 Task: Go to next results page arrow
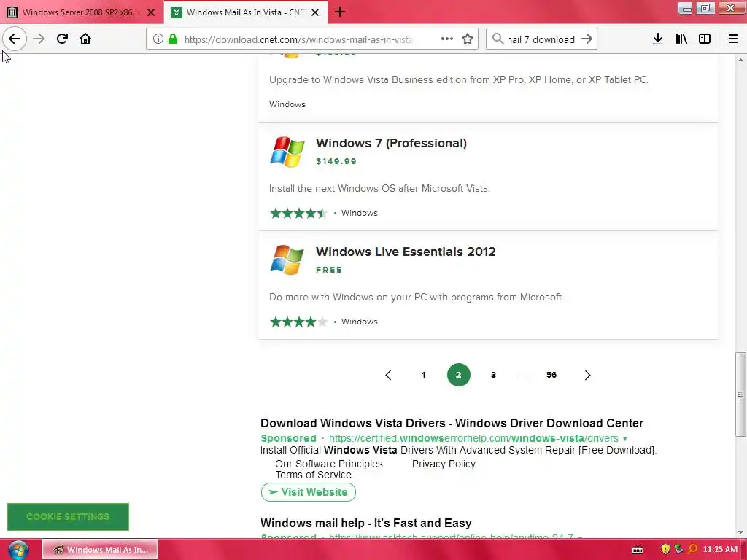[x=587, y=376]
